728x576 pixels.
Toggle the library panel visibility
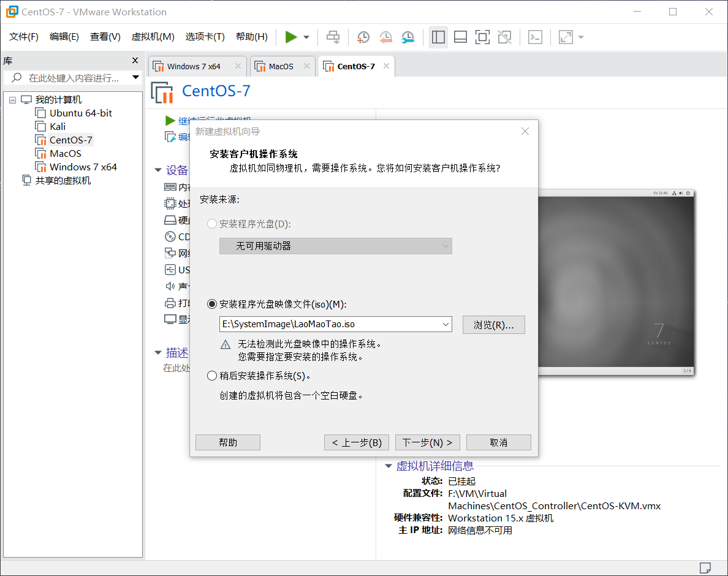[438, 37]
